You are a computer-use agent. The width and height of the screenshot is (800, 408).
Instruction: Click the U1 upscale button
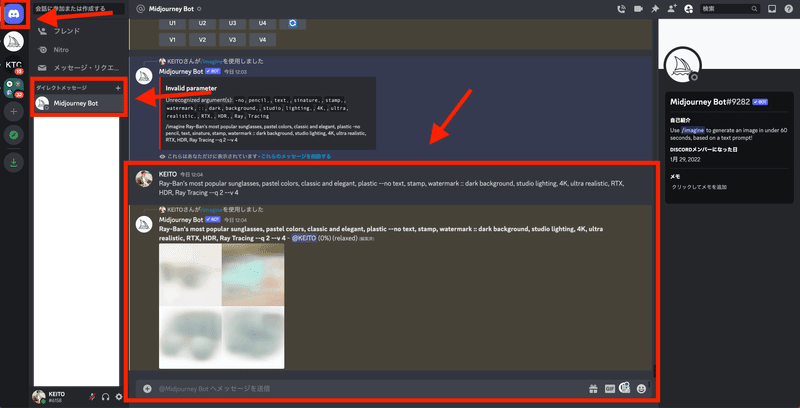[x=172, y=23]
